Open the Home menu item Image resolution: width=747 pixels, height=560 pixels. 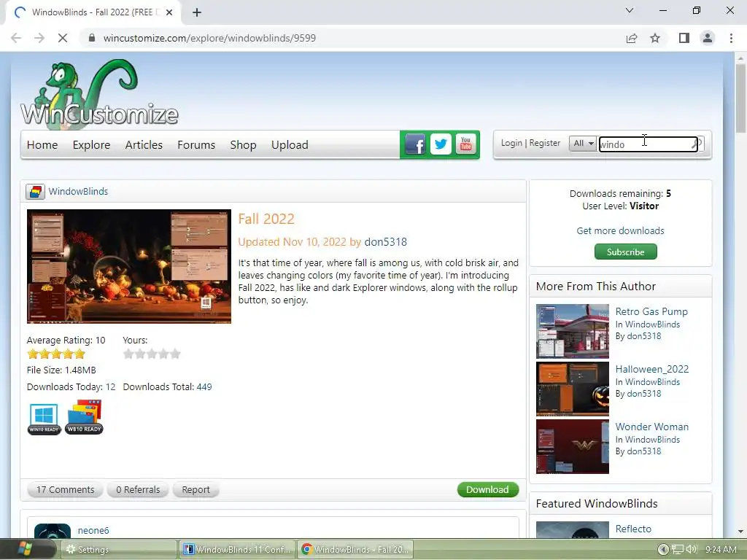[42, 145]
